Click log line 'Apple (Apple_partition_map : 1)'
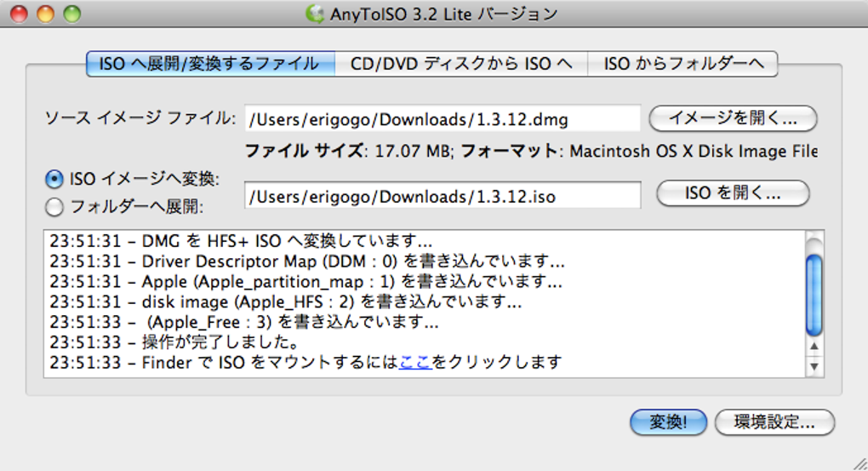The width and height of the screenshot is (868, 471). (306, 281)
